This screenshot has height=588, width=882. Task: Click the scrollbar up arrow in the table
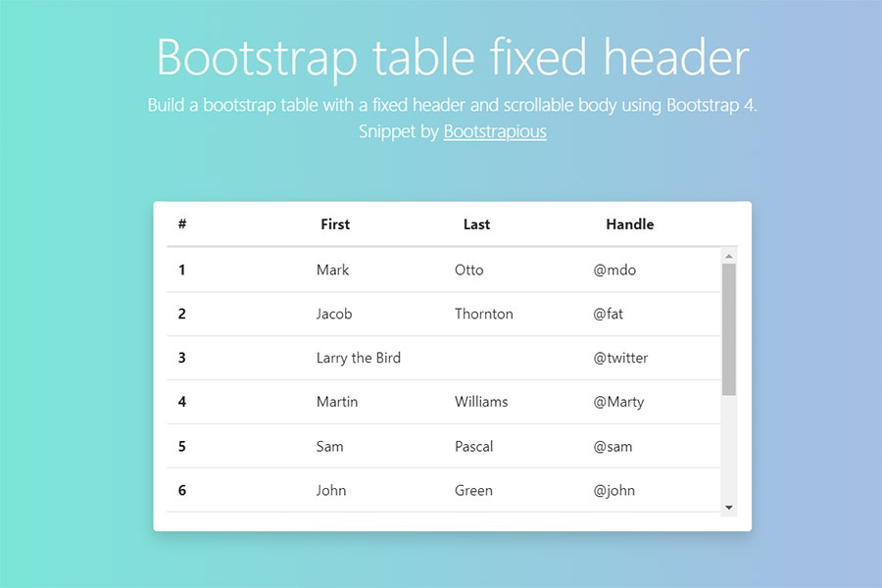click(728, 257)
